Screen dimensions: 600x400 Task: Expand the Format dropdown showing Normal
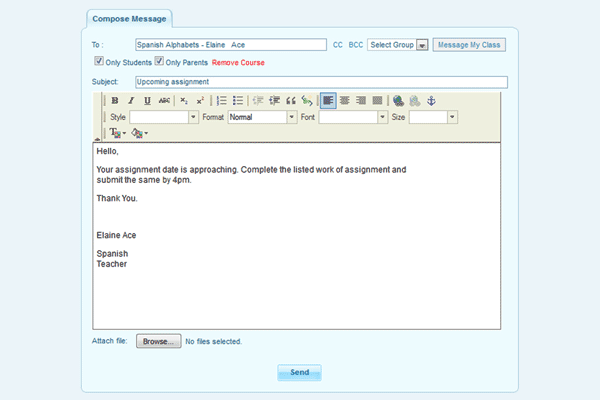292,117
